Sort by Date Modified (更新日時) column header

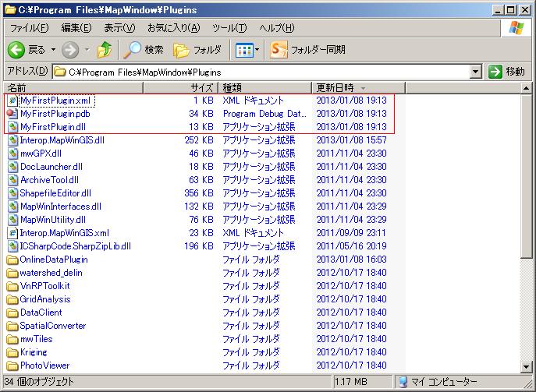click(x=341, y=87)
